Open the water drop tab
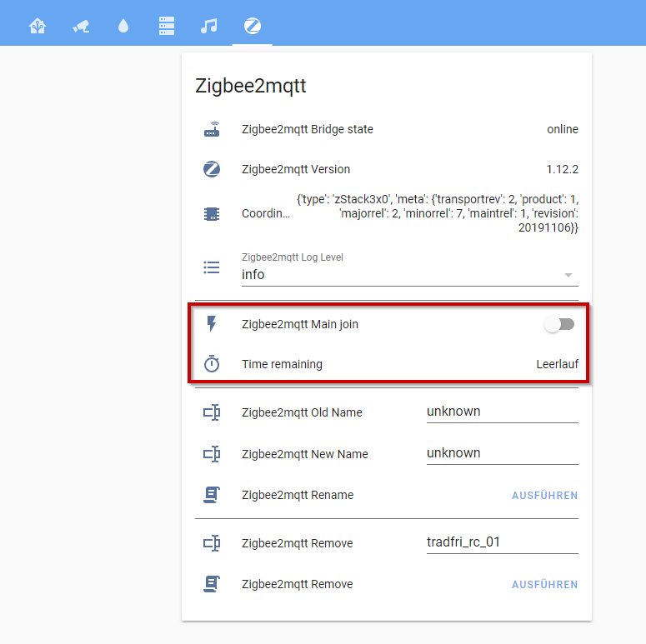Image resolution: width=646 pixels, height=644 pixels. [x=123, y=26]
